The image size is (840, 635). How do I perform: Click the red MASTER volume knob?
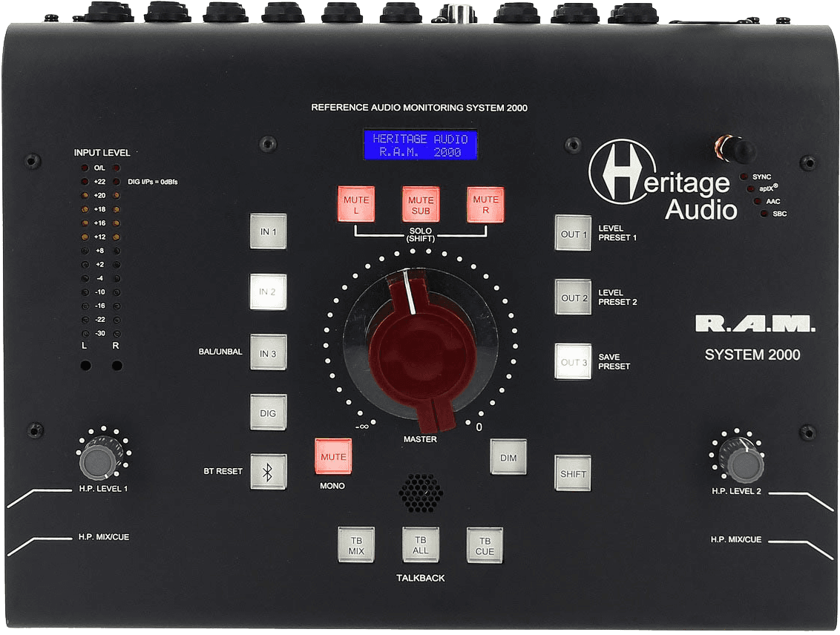[422, 351]
